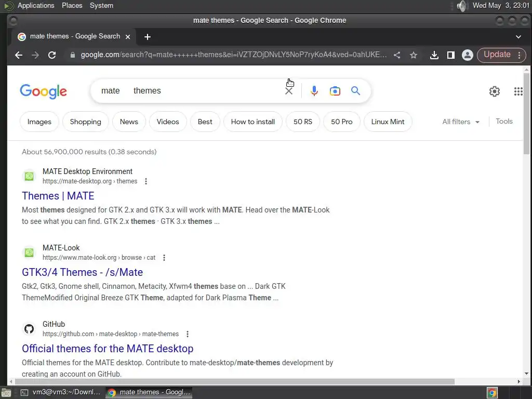Open Google quick settings gear
This screenshot has height=399, width=532.
click(495, 91)
